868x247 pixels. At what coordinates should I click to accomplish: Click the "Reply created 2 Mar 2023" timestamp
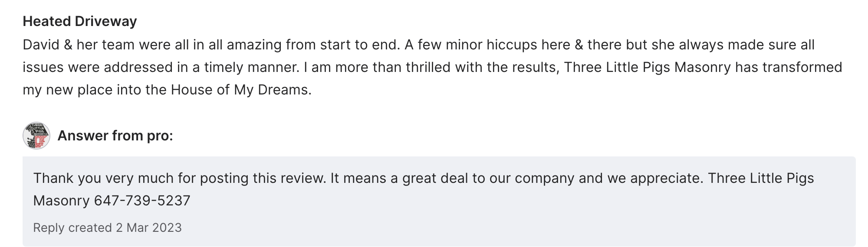(107, 227)
